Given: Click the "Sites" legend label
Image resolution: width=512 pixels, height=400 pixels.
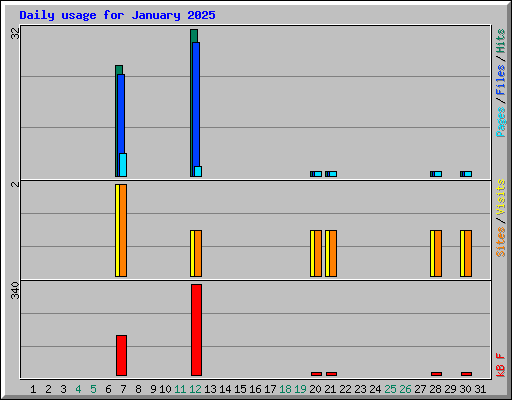Looking at the screenshot, I should tap(501, 242).
